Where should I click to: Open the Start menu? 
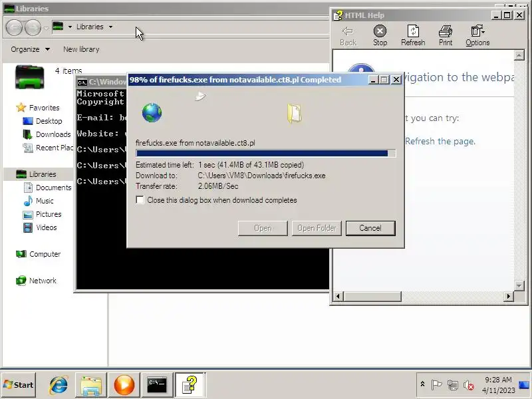(x=19, y=385)
